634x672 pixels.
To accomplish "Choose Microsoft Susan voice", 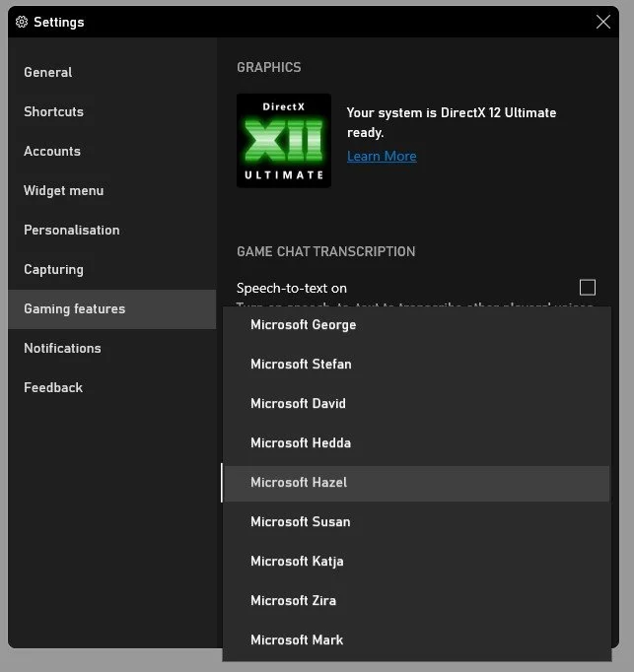I will tap(416, 522).
